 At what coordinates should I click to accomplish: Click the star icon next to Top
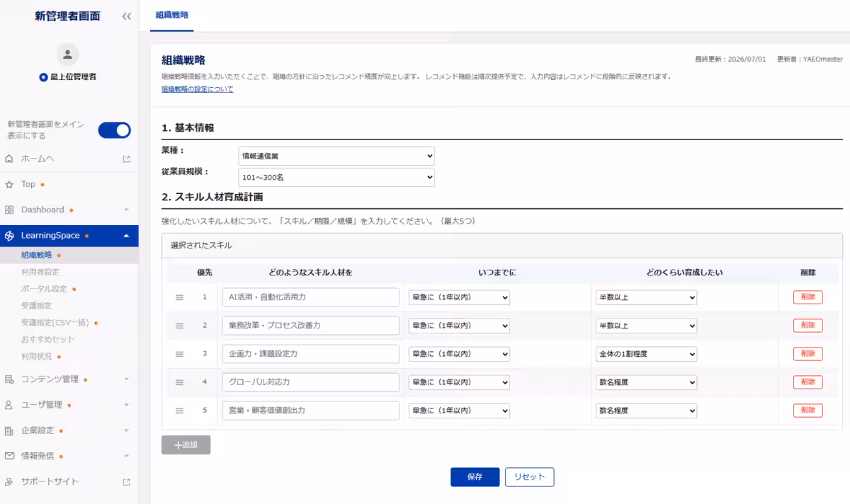coord(9,184)
